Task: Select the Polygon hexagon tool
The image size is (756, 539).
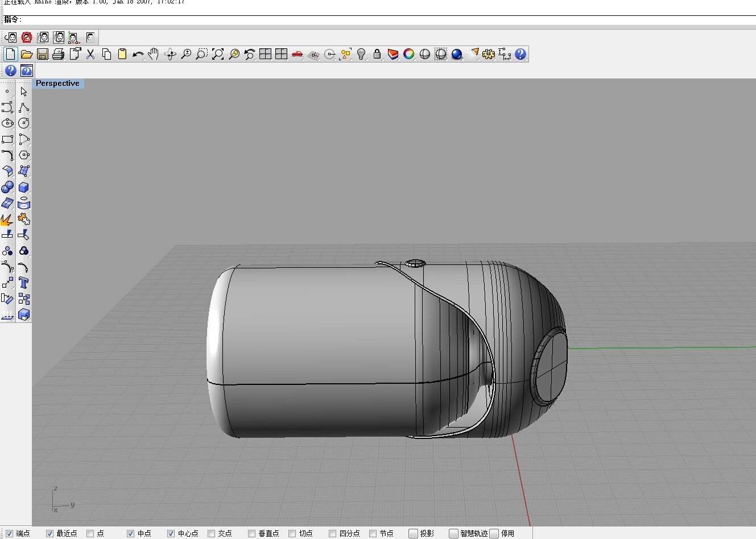Action: point(24,155)
